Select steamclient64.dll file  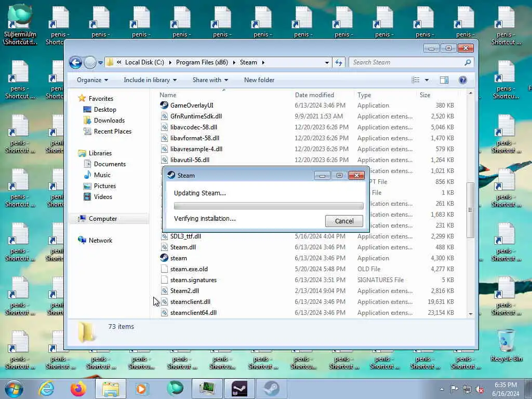pyautogui.click(x=193, y=312)
